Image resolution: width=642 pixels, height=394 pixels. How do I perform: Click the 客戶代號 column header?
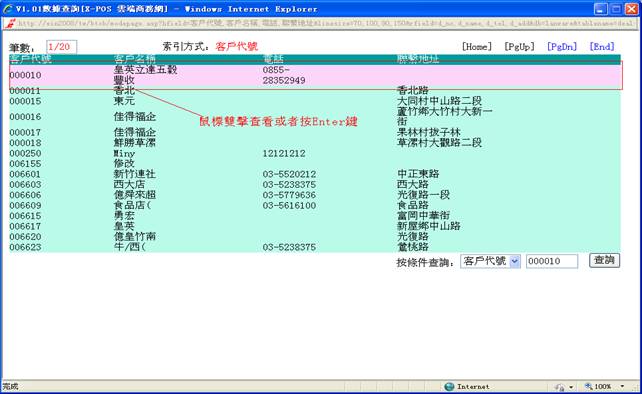point(31,59)
